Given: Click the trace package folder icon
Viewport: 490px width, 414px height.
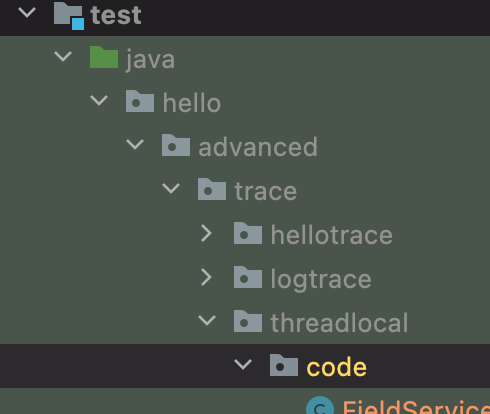Looking at the screenshot, I should click(x=212, y=189).
